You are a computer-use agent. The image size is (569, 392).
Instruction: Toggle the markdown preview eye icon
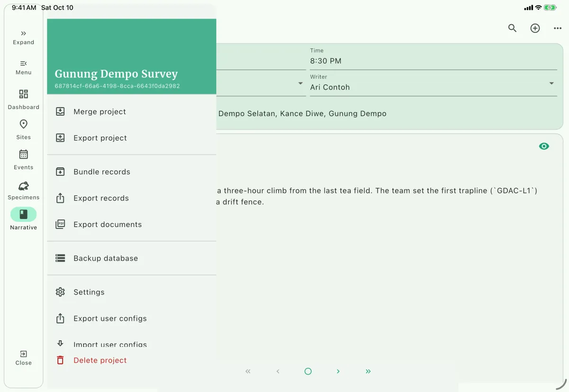[x=544, y=146]
